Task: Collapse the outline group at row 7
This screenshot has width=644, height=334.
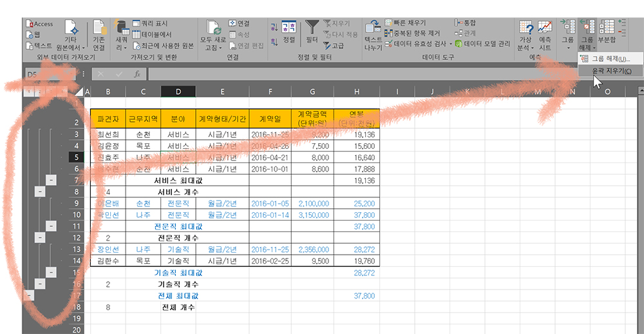Action: click(x=51, y=180)
